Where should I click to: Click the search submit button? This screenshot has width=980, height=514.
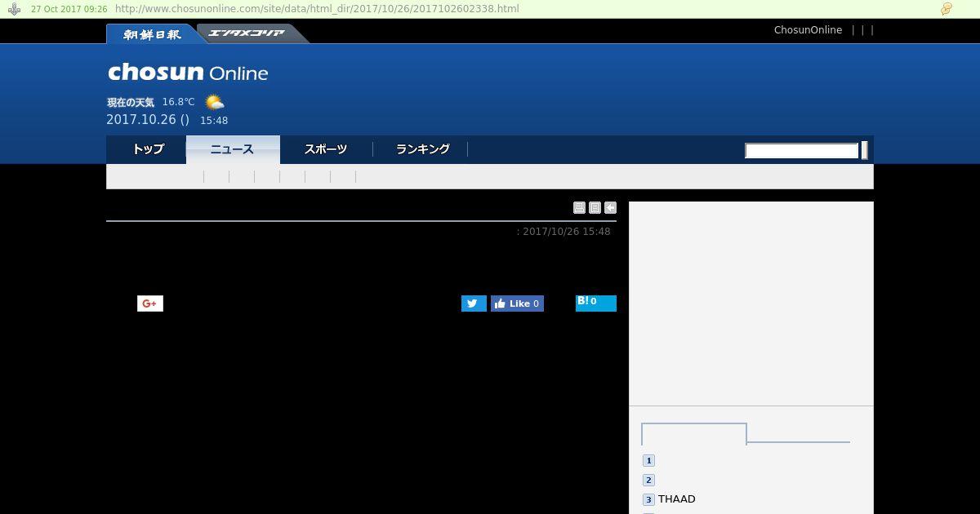click(865, 151)
